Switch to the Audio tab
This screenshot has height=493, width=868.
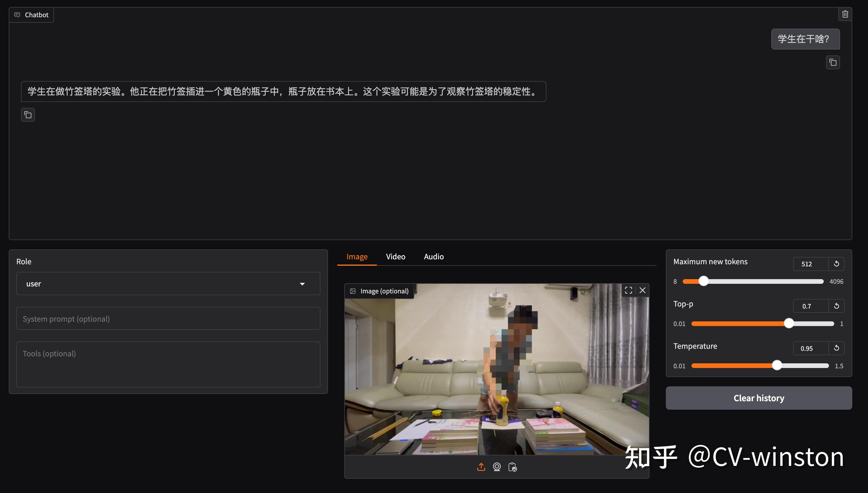coord(433,256)
